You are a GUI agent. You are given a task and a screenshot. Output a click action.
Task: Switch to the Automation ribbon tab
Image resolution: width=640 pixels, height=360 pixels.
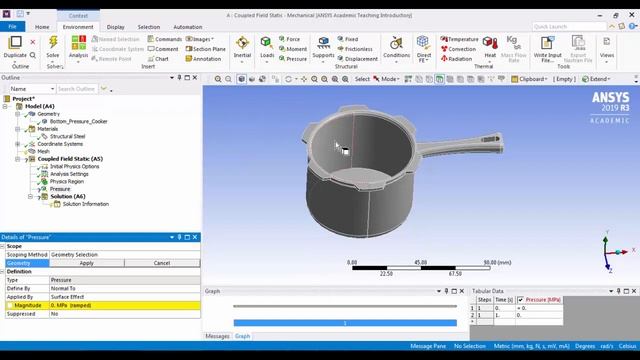188,27
